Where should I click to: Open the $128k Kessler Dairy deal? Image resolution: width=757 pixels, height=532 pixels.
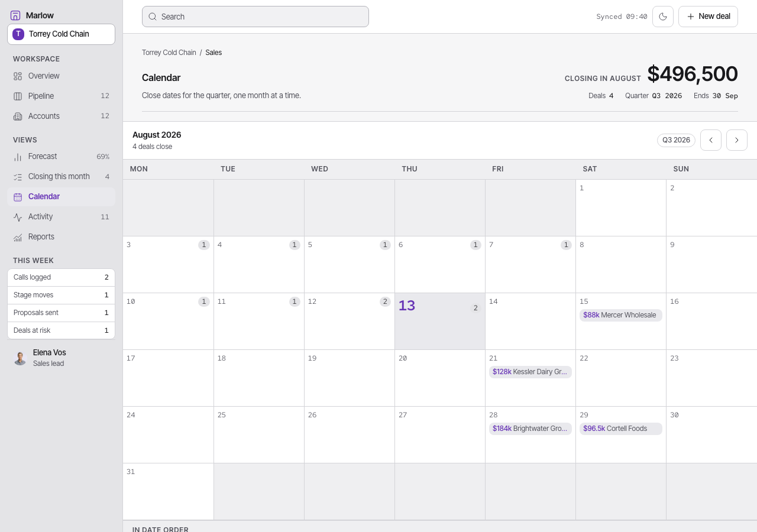pos(530,372)
